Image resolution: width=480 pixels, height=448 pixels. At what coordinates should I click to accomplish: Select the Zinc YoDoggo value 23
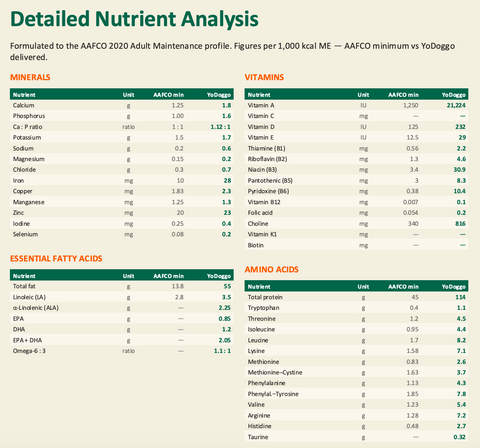(x=227, y=213)
